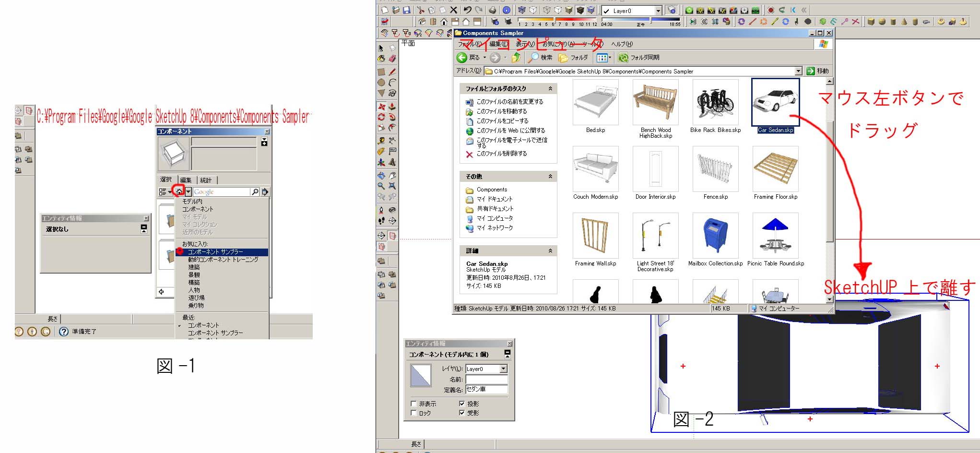The width and height of the screenshot is (980, 453).
Task: Open the view options dropdown in Components panel
Action: coord(165,192)
